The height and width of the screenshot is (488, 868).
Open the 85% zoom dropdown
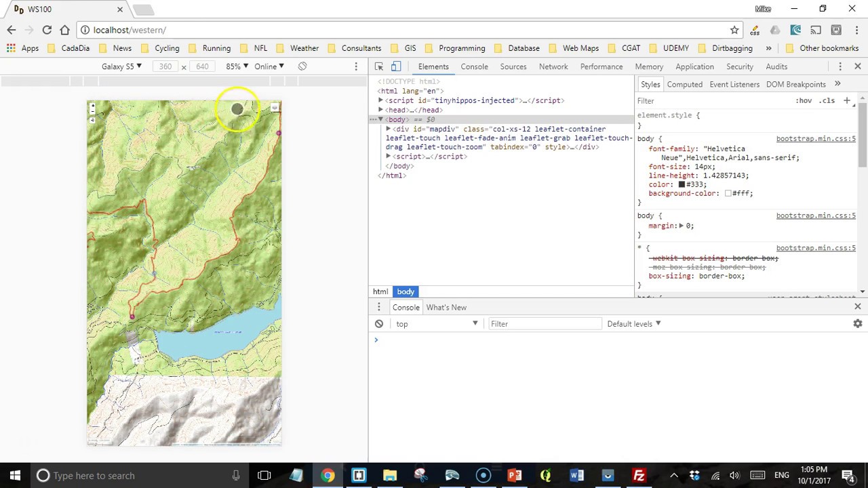(237, 66)
